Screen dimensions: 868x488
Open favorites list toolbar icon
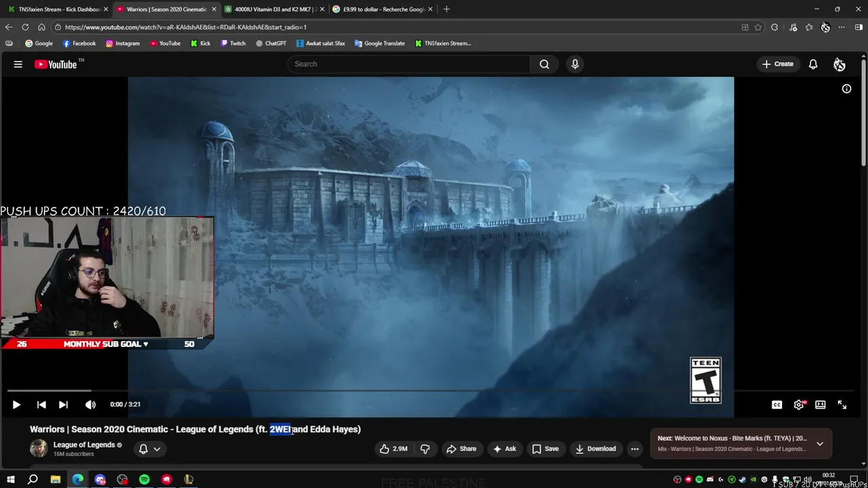809,27
